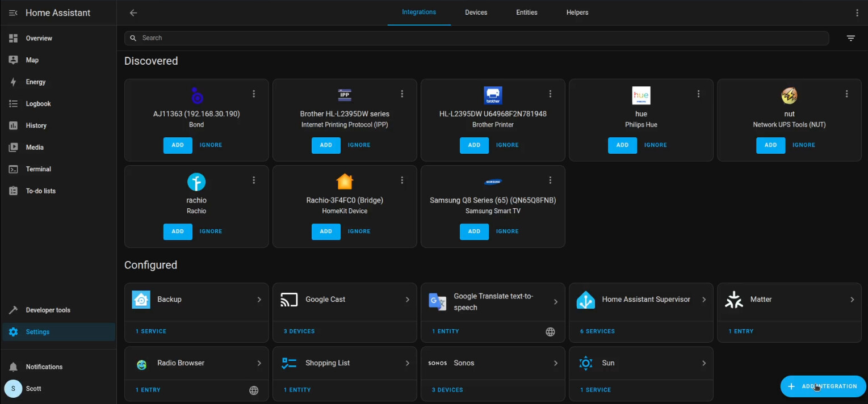Add the Bond AJ11363 device

pyautogui.click(x=178, y=145)
